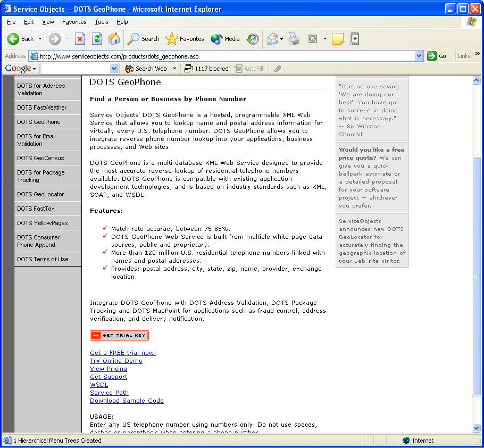Expand the Mail button dropdown arrow
484x448 pixels.
coord(281,39)
